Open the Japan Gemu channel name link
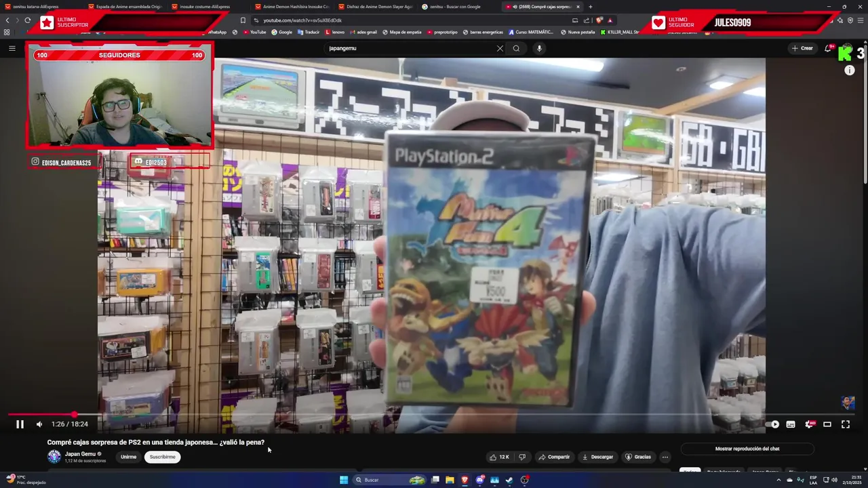The image size is (868, 488). (x=80, y=454)
